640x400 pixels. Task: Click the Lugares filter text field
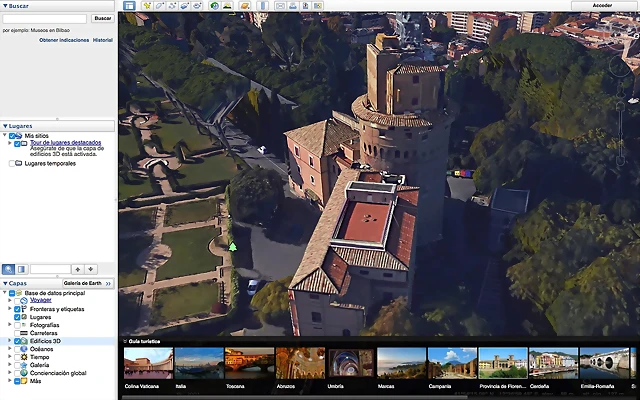click(51, 269)
